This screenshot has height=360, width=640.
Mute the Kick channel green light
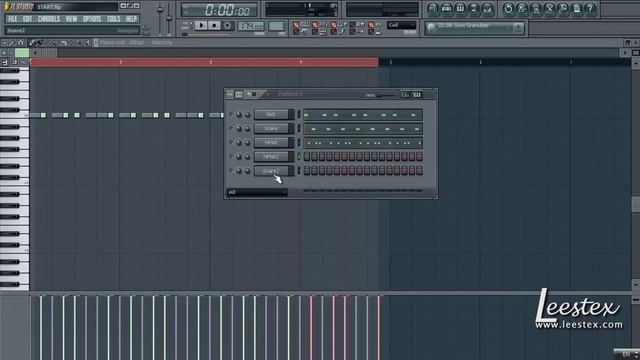click(231, 115)
